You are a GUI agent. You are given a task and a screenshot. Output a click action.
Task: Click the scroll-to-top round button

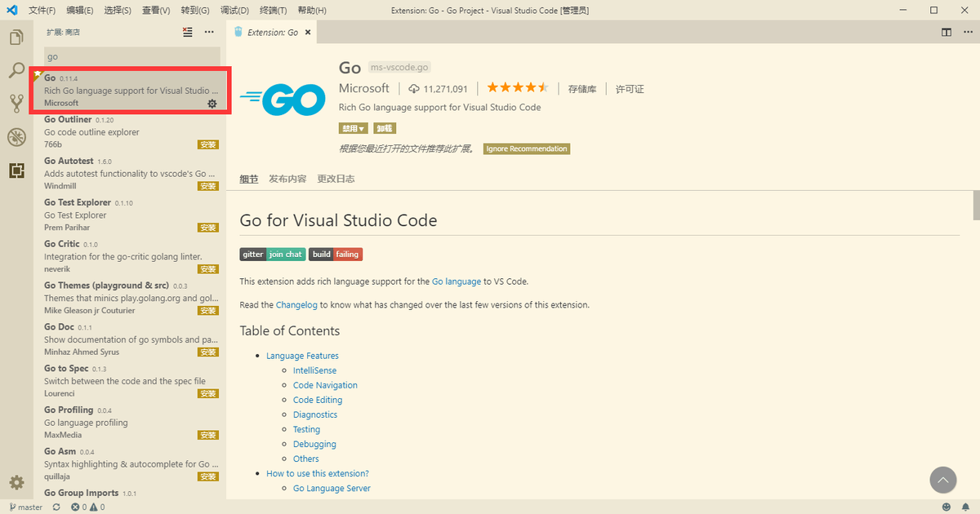tap(942, 480)
